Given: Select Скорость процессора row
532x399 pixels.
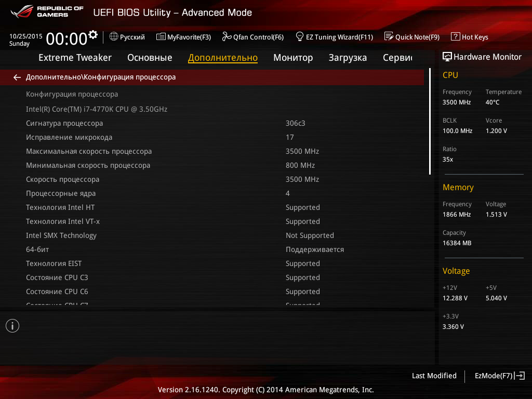Looking at the screenshot, I should point(212,179).
